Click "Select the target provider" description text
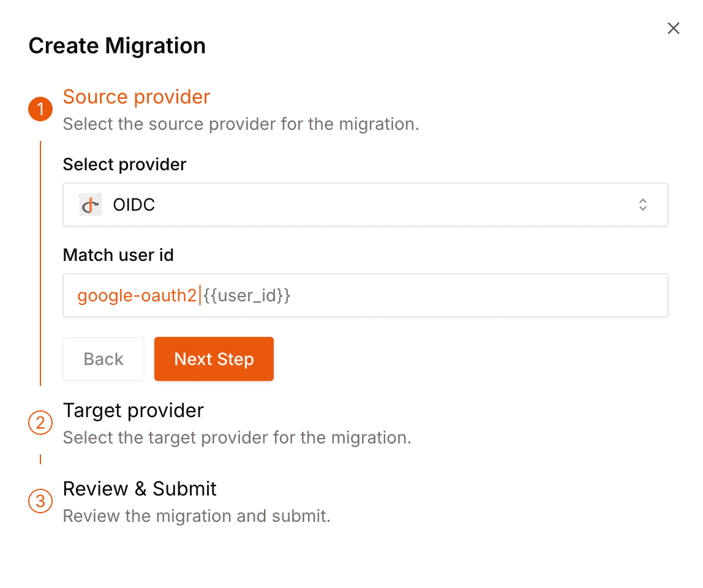 (236, 438)
